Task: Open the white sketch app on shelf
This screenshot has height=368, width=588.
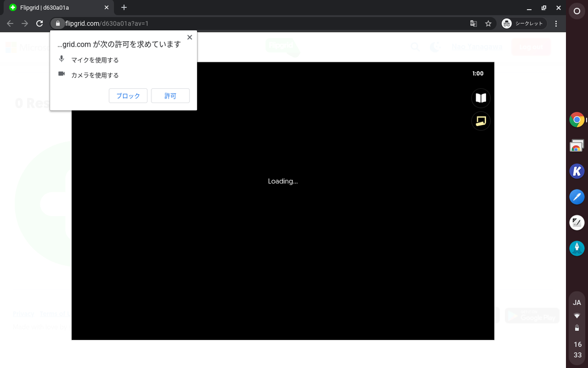Action: pyautogui.click(x=577, y=223)
